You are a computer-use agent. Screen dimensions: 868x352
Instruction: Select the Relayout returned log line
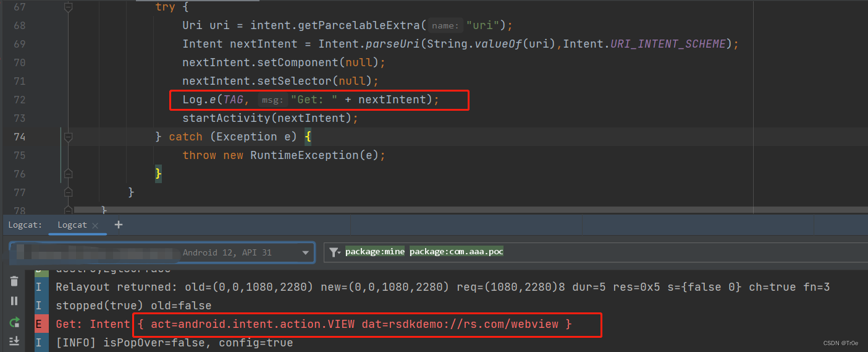(x=442, y=287)
